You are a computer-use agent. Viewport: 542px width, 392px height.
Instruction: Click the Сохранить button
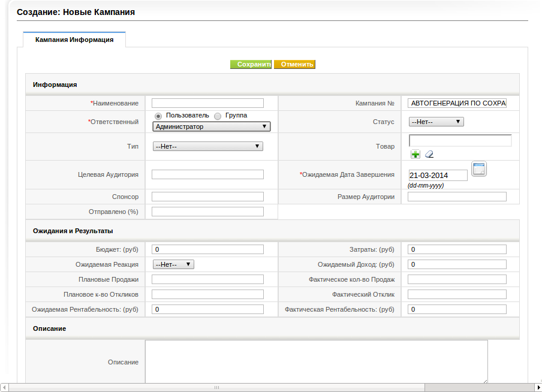[251, 64]
